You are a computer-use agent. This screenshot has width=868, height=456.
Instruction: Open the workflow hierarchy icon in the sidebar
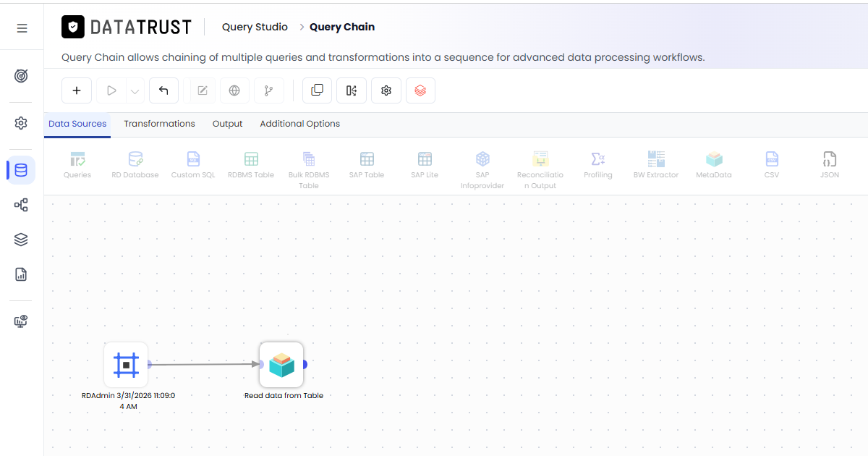coord(21,206)
